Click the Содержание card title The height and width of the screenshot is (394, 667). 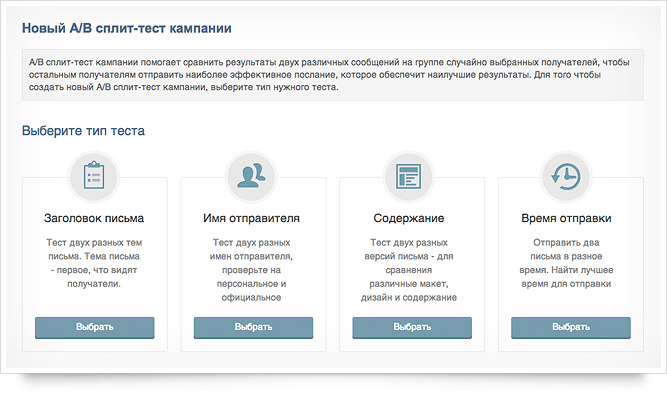pyautogui.click(x=409, y=218)
